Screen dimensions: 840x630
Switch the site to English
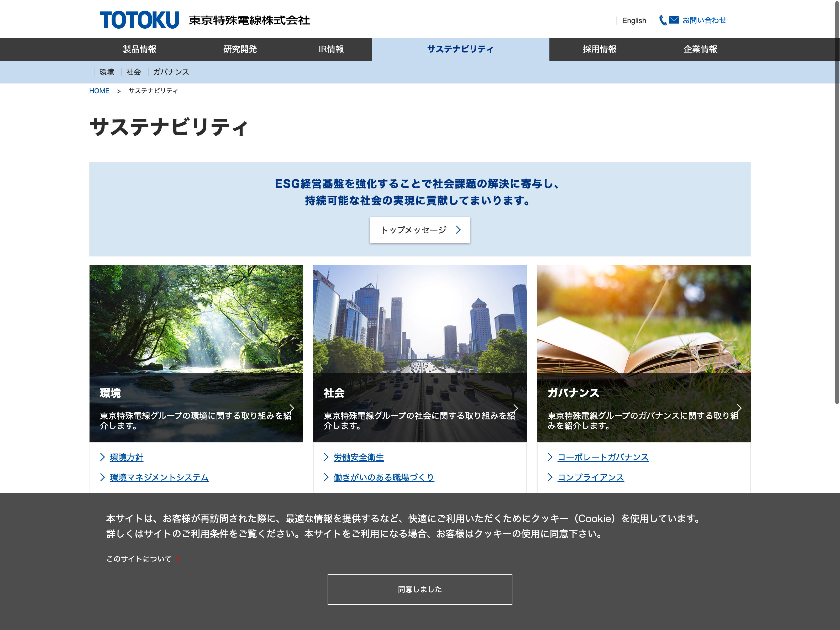point(634,20)
